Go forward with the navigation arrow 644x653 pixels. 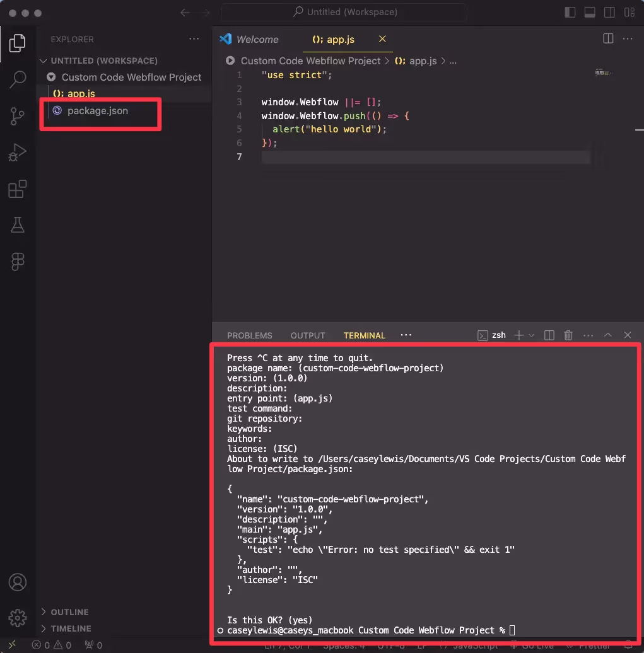[x=204, y=13]
